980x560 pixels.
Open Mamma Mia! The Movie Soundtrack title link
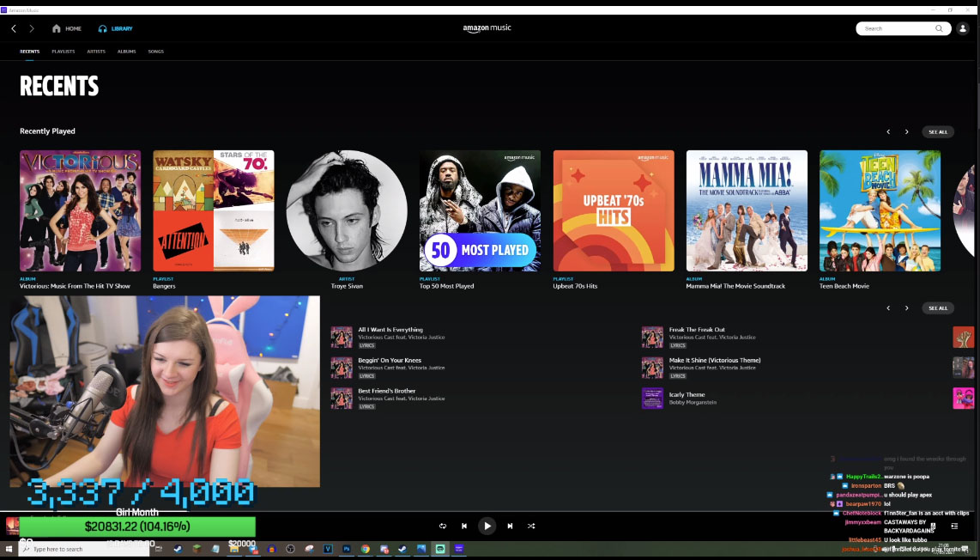pyautogui.click(x=735, y=287)
